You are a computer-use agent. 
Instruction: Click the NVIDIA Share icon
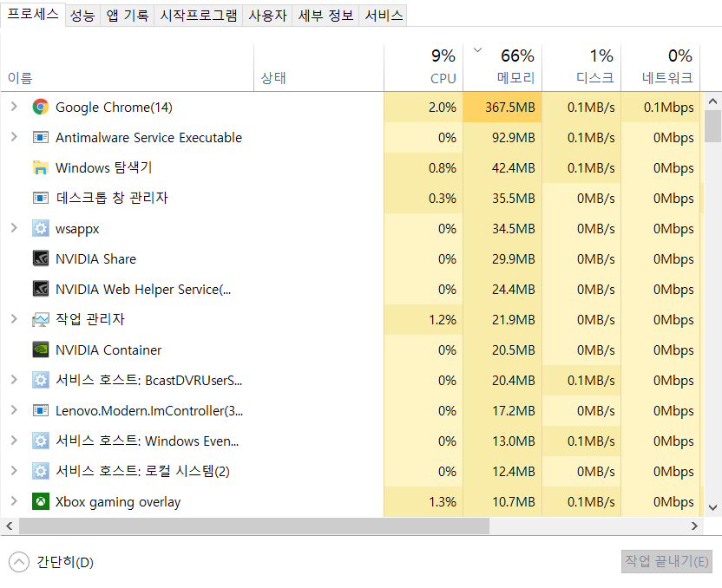[x=41, y=258]
